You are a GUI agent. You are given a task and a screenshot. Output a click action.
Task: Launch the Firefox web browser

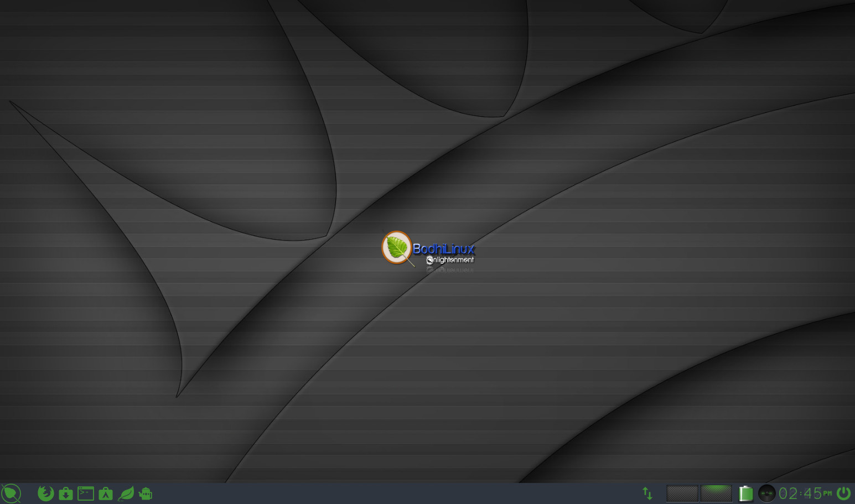[x=45, y=493]
